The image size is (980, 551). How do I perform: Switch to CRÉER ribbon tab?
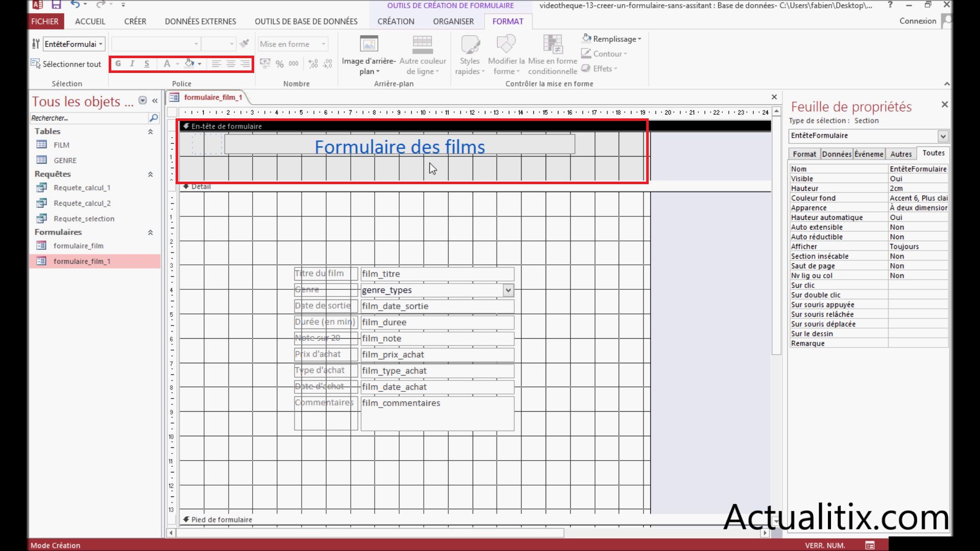pyautogui.click(x=135, y=21)
